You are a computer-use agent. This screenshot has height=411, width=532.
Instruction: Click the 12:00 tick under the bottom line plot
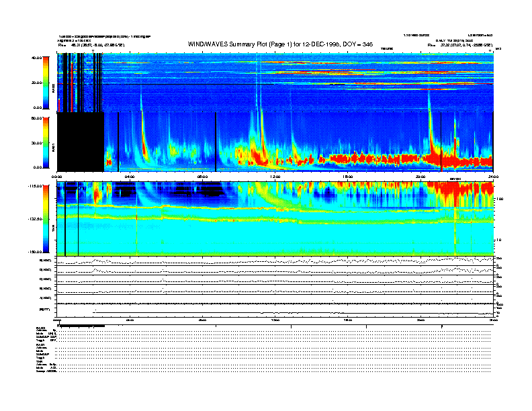pyautogui.click(x=275, y=320)
